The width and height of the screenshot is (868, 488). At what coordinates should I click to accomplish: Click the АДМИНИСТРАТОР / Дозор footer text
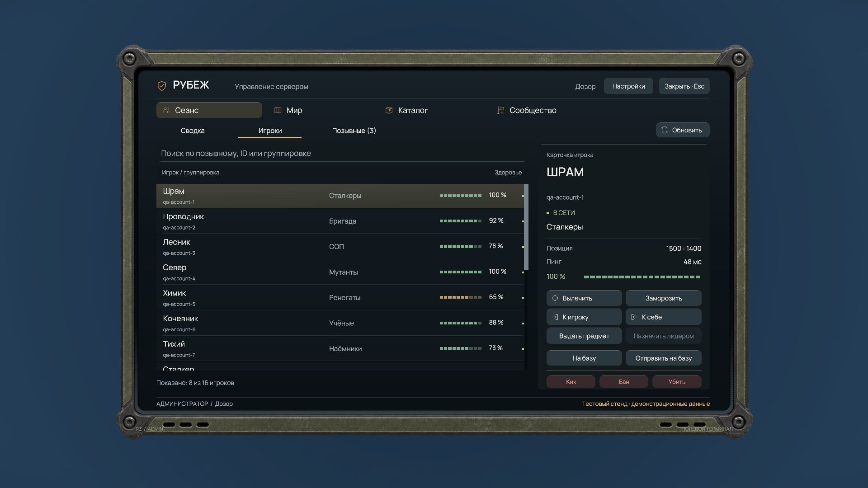click(194, 404)
